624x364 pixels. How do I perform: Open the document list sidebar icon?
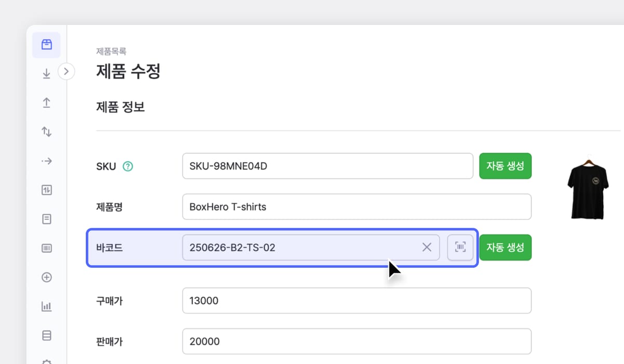(46, 219)
